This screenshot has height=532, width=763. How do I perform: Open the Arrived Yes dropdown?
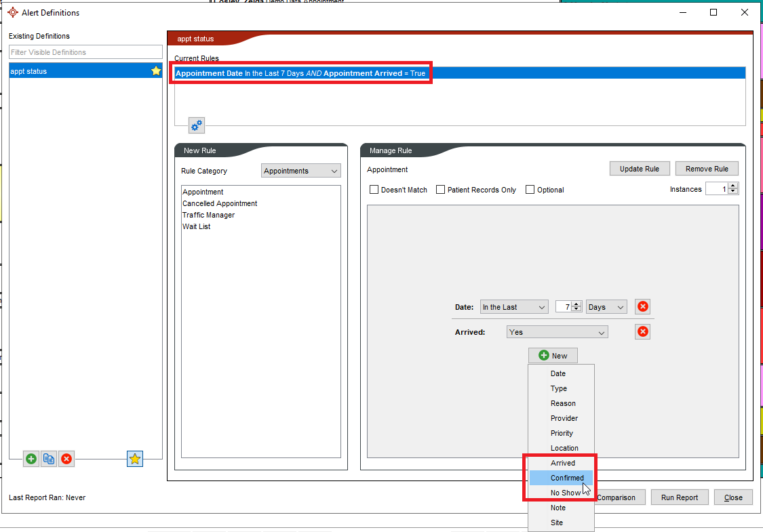pos(557,332)
